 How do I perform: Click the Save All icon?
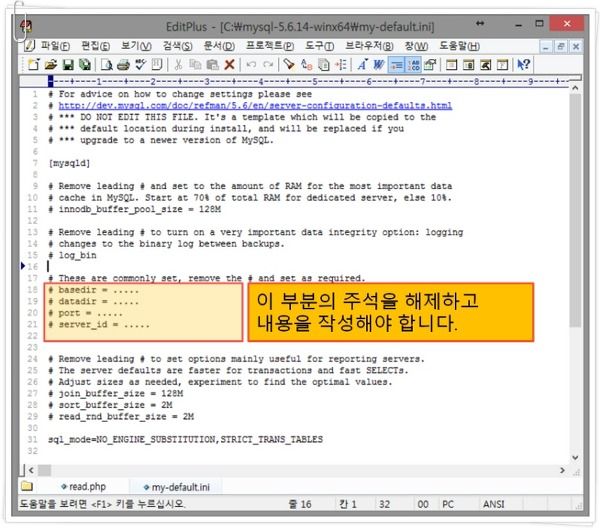pyautogui.click(x=85, y=65)
